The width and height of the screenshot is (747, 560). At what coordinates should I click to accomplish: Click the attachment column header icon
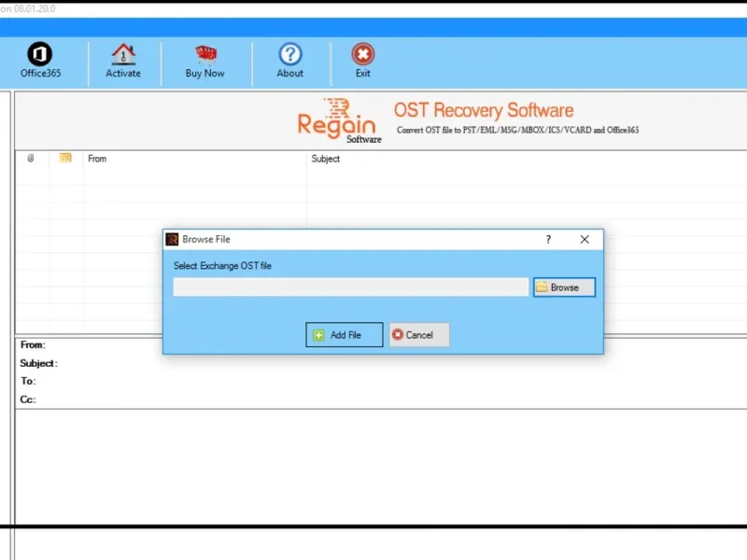31,158
